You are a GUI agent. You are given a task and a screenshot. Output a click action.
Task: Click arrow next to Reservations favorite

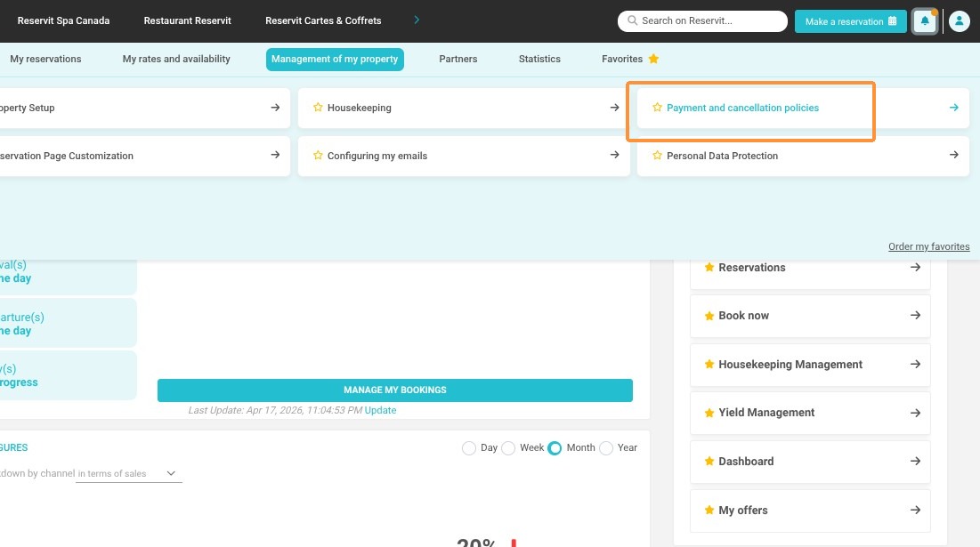point(915,267)
